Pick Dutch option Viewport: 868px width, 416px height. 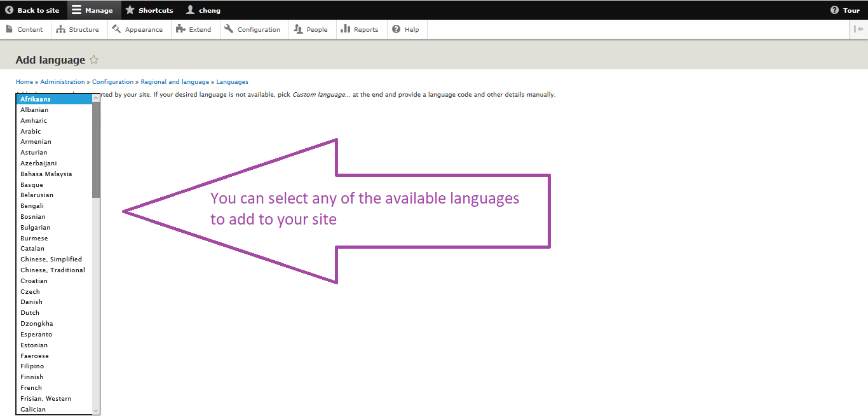(x=54, y=313)
